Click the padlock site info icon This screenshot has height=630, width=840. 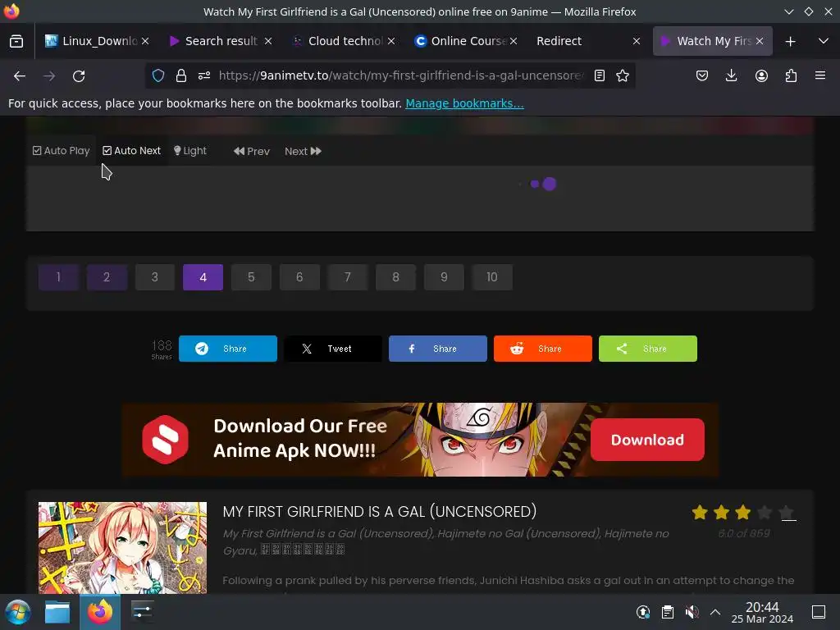click(181, 75)
